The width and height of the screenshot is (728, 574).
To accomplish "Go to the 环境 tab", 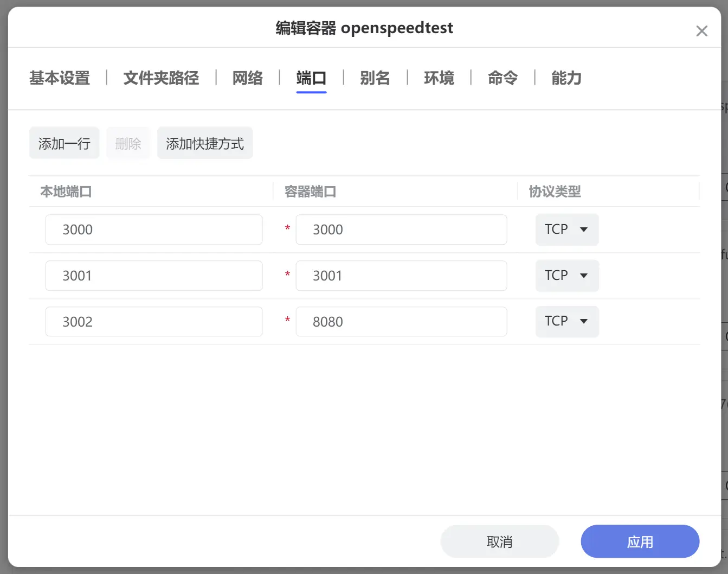I will [x=439, y=78].
